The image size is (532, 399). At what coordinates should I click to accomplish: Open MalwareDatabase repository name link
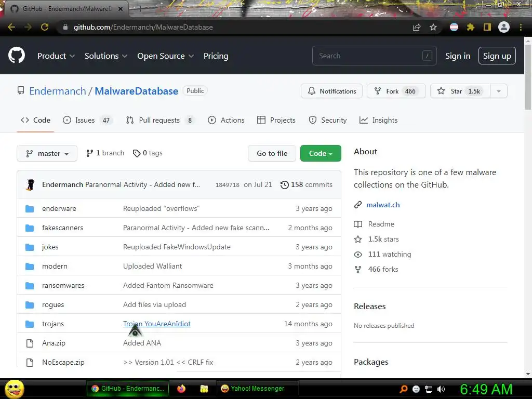coord(137,91)
